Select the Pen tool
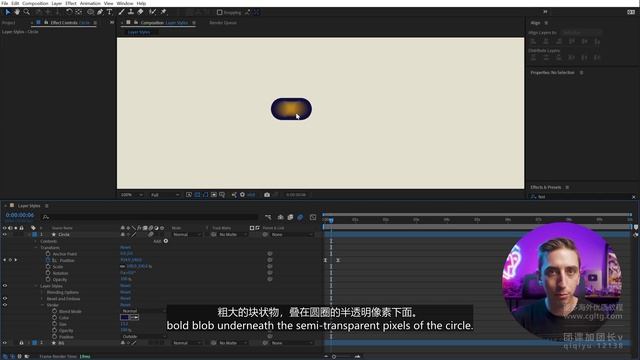640x360 pixels. tap(100, 12)
